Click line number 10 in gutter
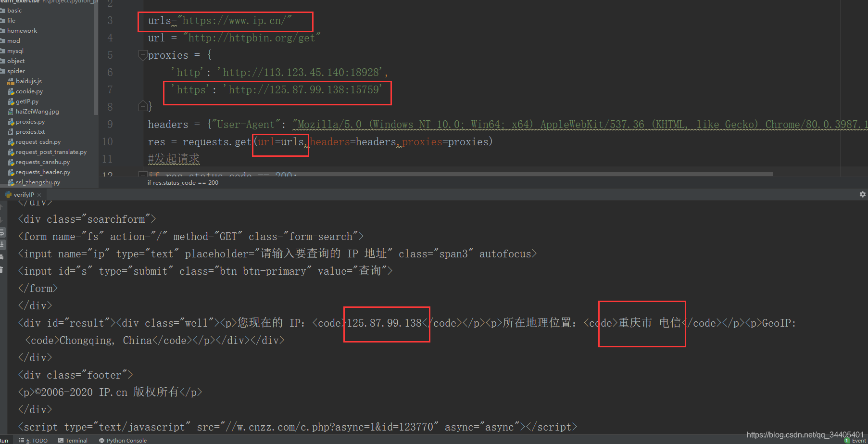868x444 pixels. click(x=107, y=141)
